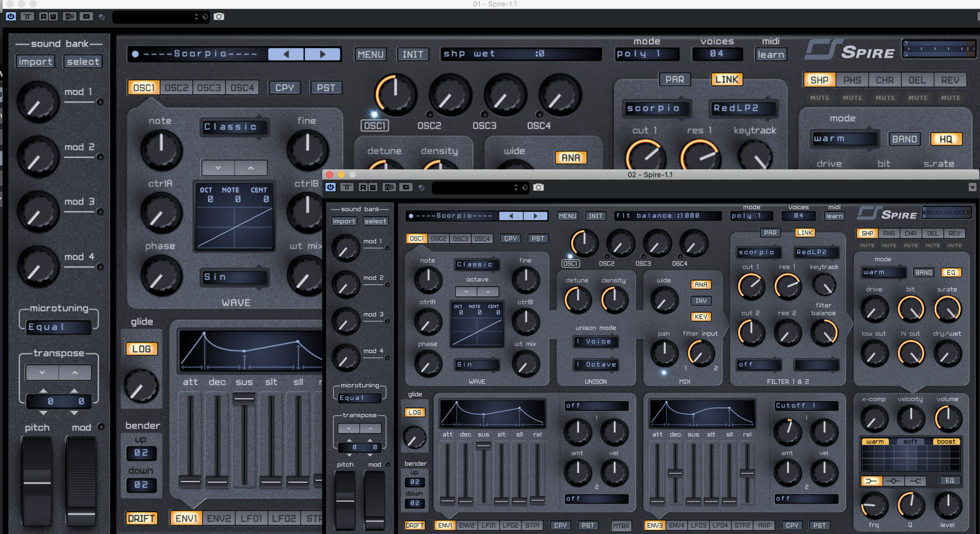Select the PHS effects tab in 01 window
Viewport: 980px width, 534px height.
coord(852,80)
